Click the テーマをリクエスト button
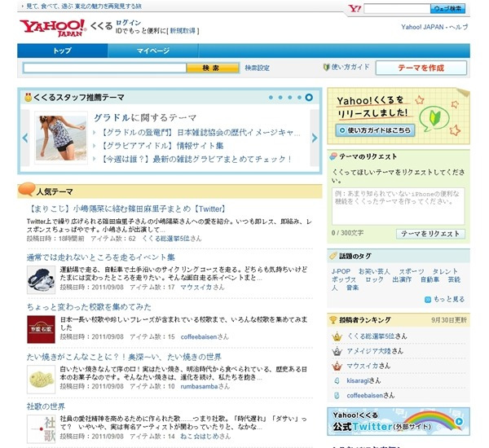Image resolution: width=489 pixels, height=448 pixels. pos(430,234)
